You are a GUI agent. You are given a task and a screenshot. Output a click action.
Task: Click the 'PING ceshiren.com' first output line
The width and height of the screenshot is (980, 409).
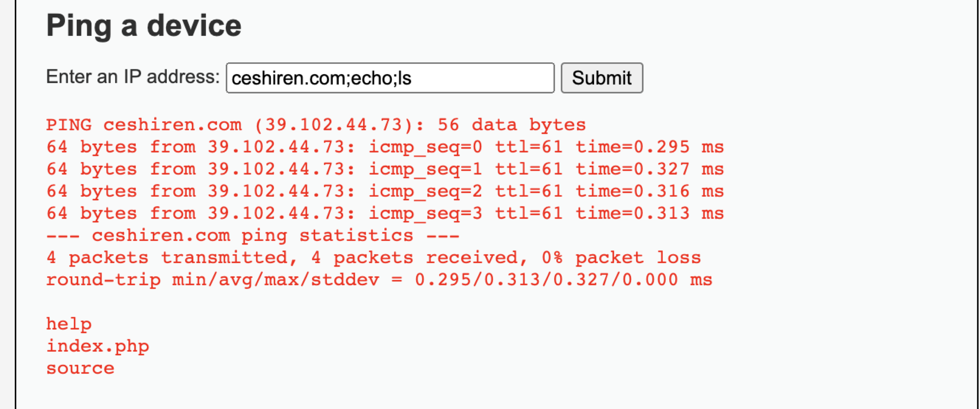tap(316, 125)
